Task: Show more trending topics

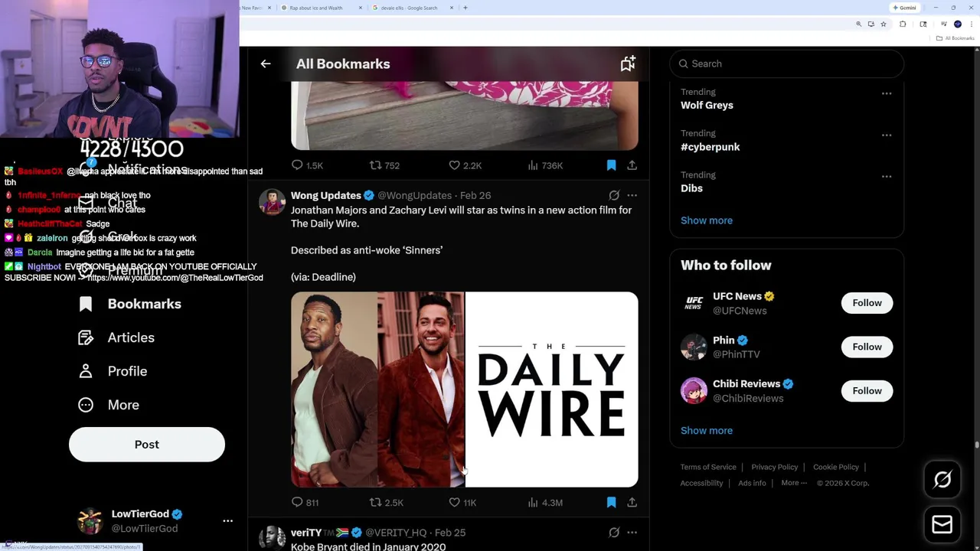Action: pyautogui.click(x=707, y=220)
